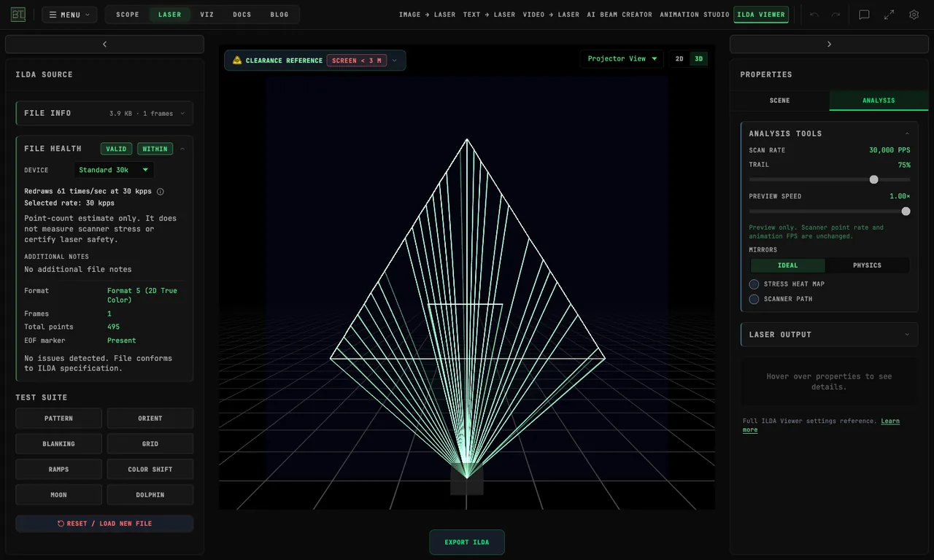Expand the Laser Output section
This screenshot has height=560, width=934.
tap(829, 335)
